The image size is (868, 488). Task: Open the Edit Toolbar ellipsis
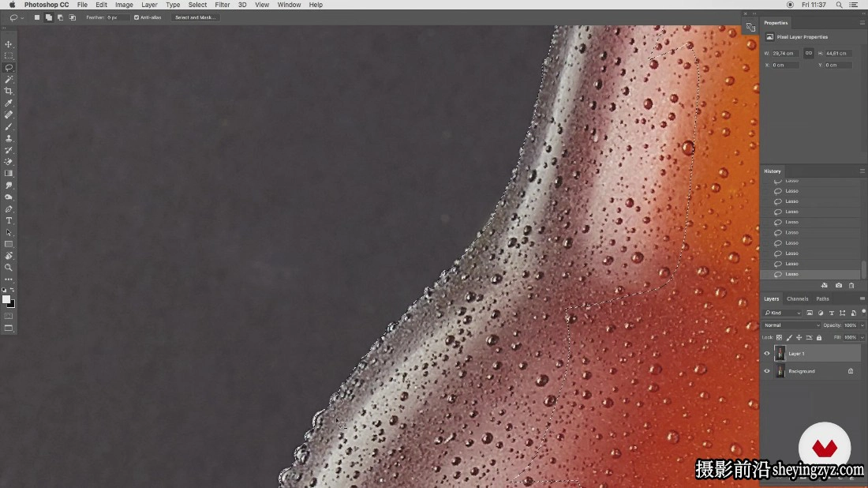9,280
